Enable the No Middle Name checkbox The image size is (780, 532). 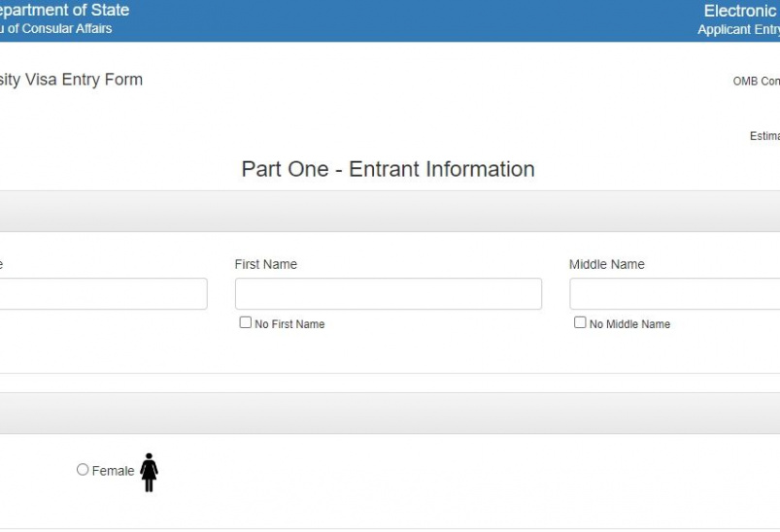point(580,322)
